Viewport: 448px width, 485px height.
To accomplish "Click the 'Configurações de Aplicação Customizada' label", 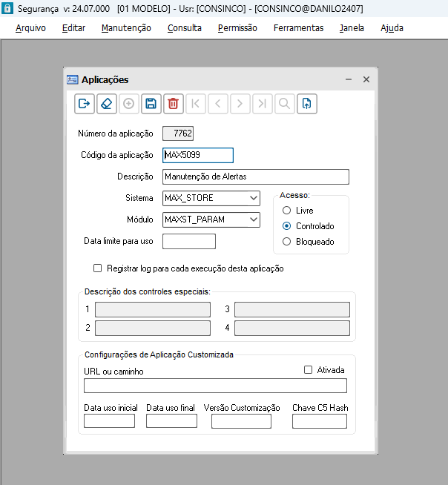I will coord(159,354).
